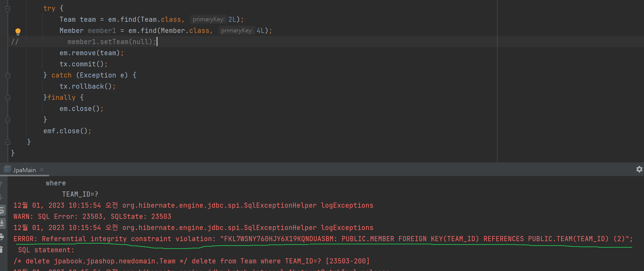Screen dimensions: 644x271
Task: Click 'primaryKey:' hint before 4L
Action: coord(237,31)
